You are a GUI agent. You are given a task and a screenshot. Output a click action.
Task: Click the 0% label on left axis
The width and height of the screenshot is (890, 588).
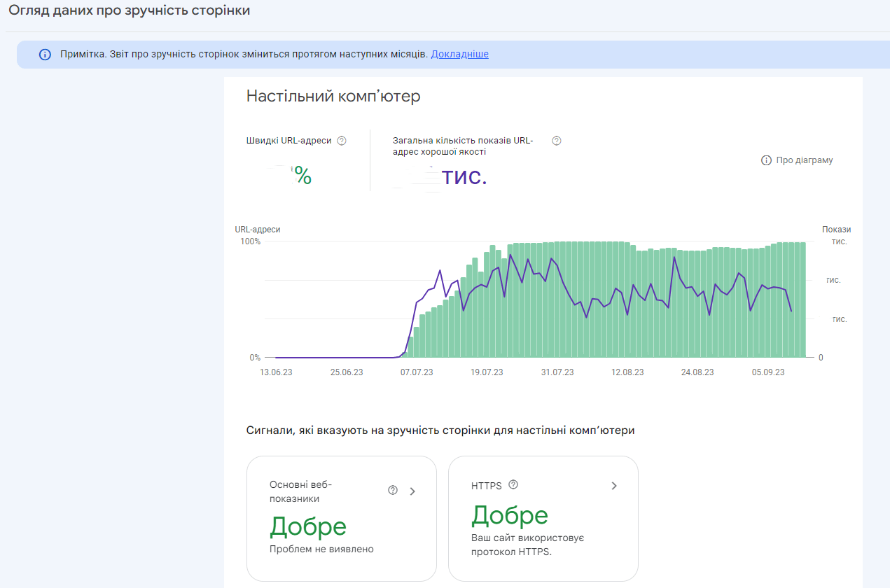(255, 358)
